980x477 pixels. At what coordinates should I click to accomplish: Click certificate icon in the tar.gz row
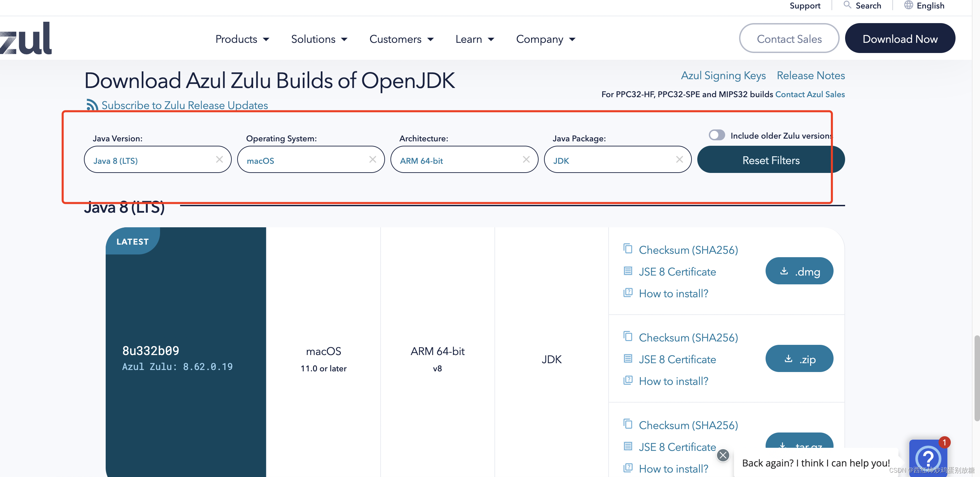[628, 446]
